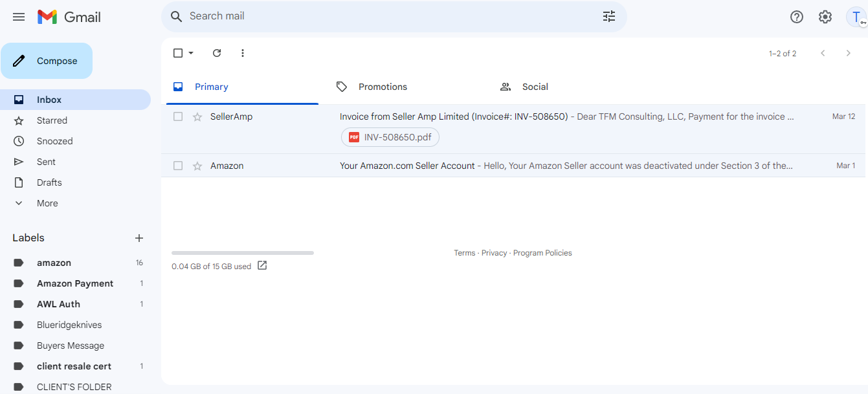This screenshot has width=868, height=394.
Task: Open the INV-508650.pdf attachment chip
Action: tap(390, 137)
